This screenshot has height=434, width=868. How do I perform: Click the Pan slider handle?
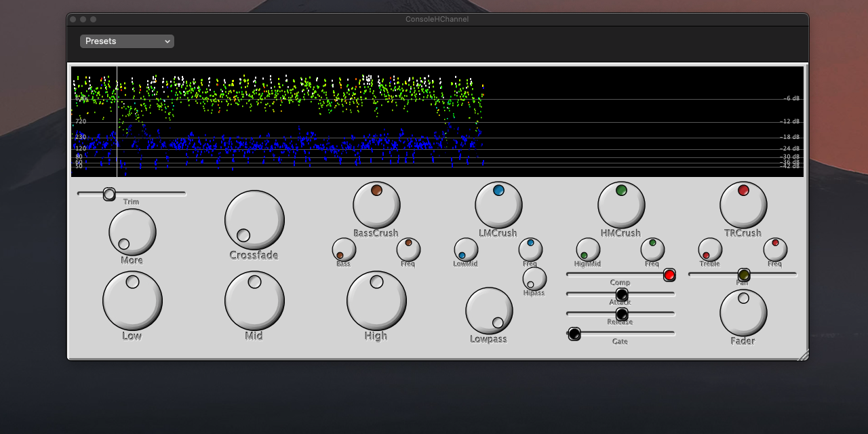(743, 275)
